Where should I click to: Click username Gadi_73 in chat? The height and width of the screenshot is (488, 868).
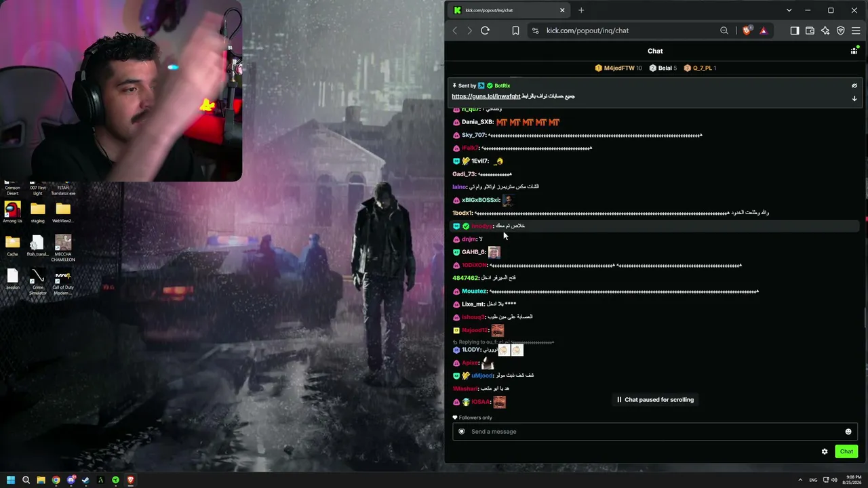pyautogui.click(x=465, y=174)
